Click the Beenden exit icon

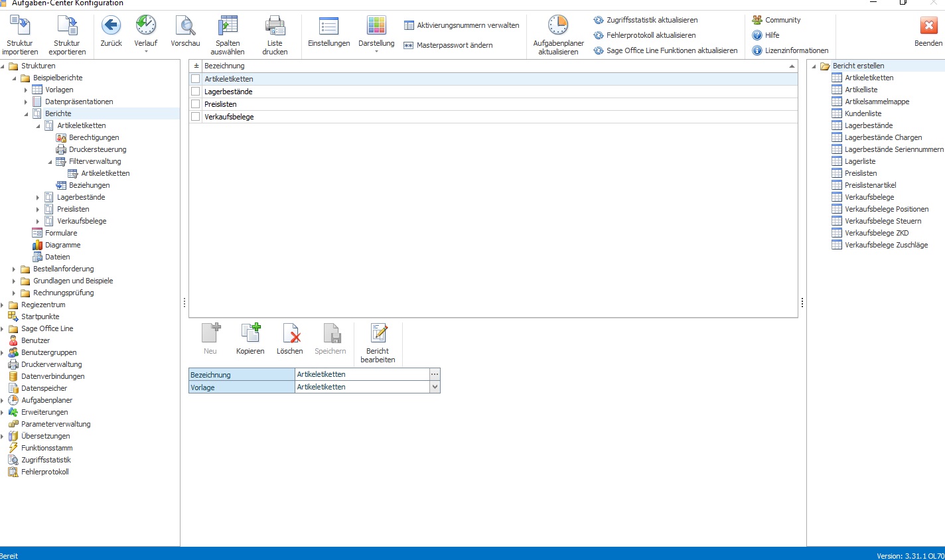[928, 26]
